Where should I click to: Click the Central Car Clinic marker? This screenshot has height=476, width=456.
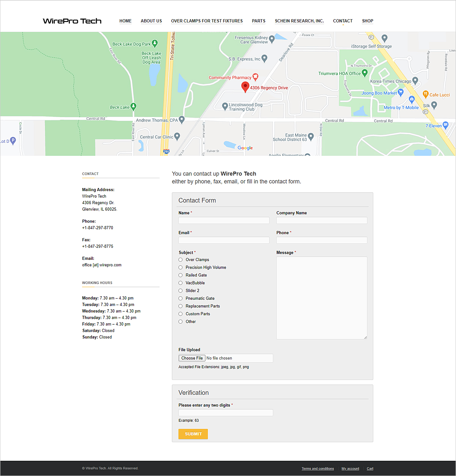click(177, 136)
